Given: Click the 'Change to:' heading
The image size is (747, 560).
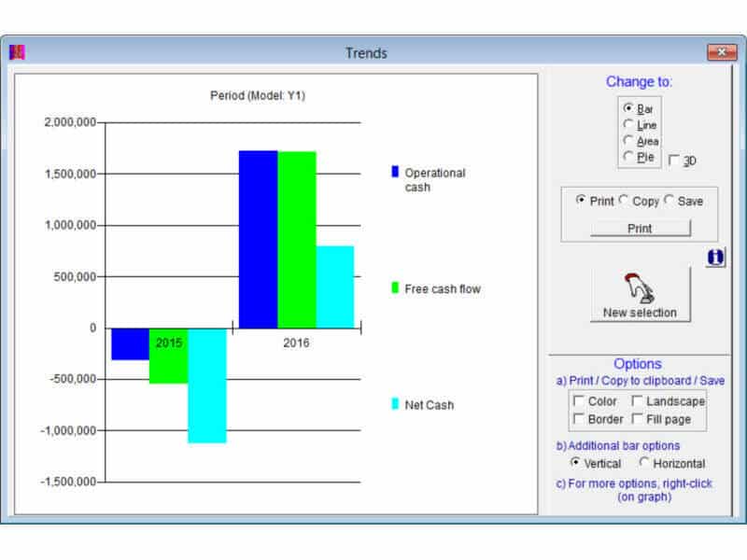Looking at the screenshot, I should pos(639,82).
